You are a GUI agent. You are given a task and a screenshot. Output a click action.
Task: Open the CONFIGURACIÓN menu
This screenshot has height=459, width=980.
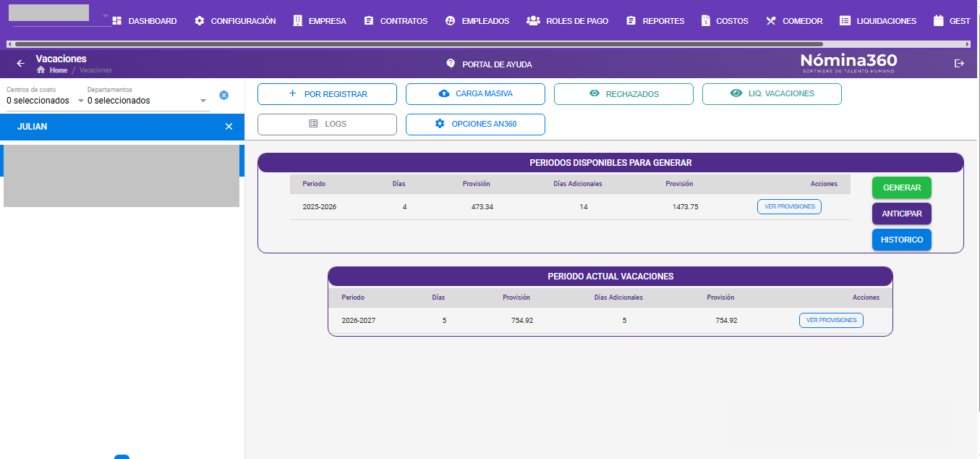point(235,21)
